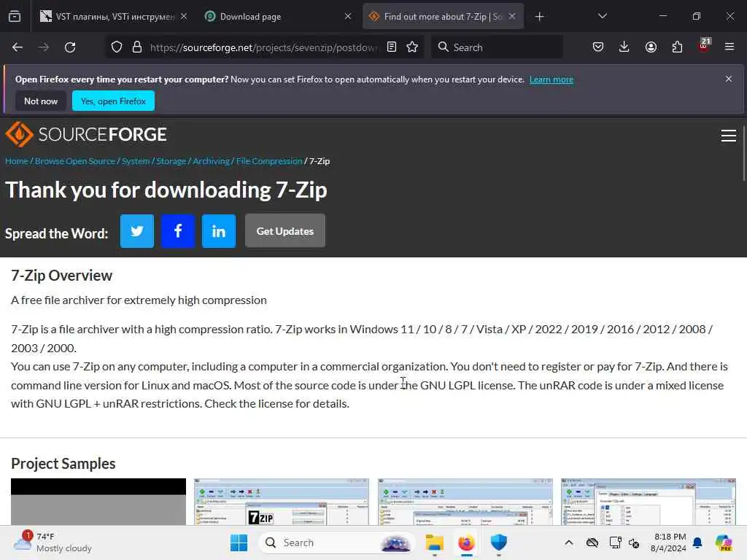This screenshot has height=560, width=747.
Task: Close the 7-Zip SourceForge tab
Action: (512, 17)
